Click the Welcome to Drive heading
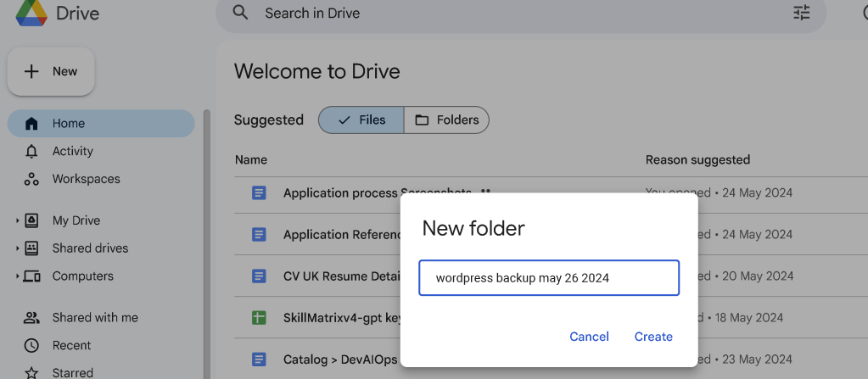This screenshot has width=868, height=379. pos(316,71)
